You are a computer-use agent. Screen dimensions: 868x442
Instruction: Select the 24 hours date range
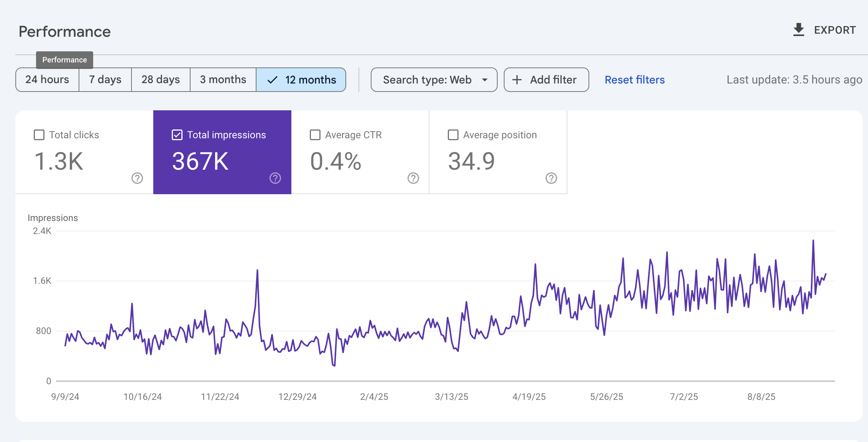click(47, 80)
